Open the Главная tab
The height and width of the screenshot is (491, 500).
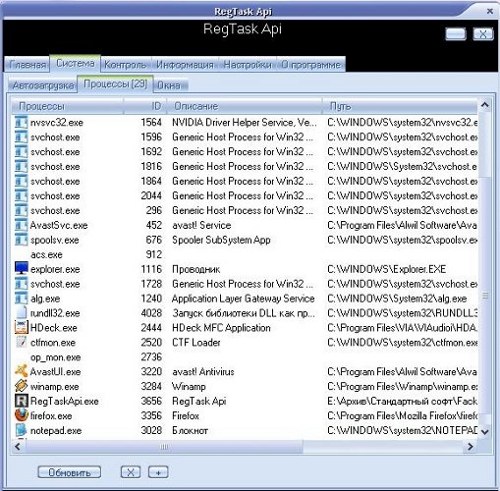(27, 64)
